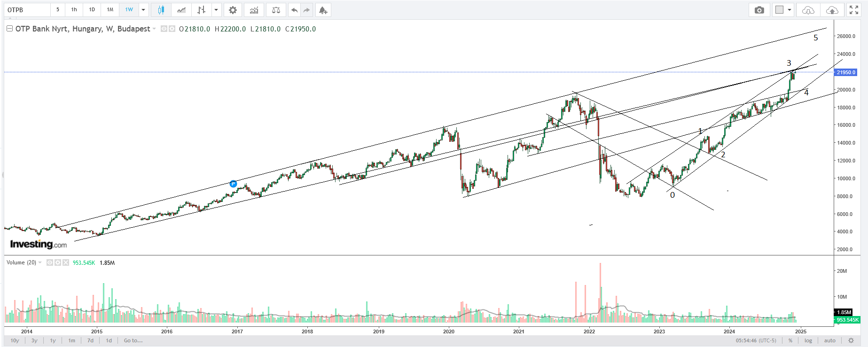868x347 pixels.
Task: Toggle visibility of the Volume indicator
Action: pyautogui.click(x=49, y=263)
